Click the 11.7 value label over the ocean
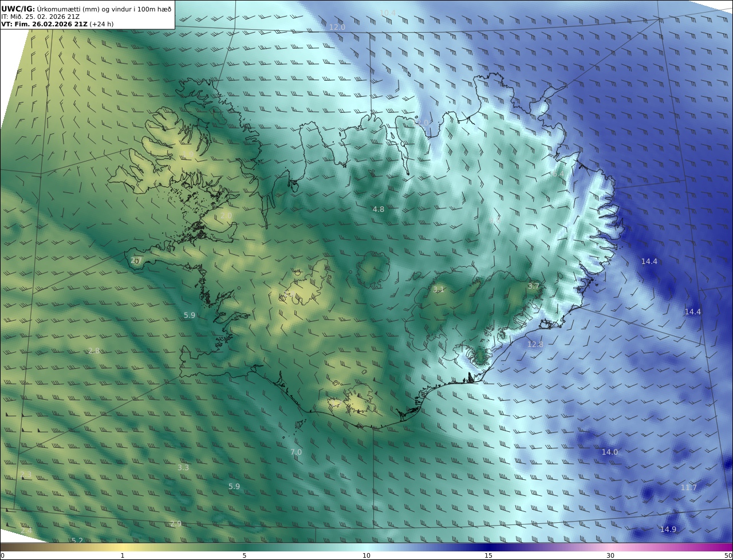 pyautogui.click(x=689, y=488)
